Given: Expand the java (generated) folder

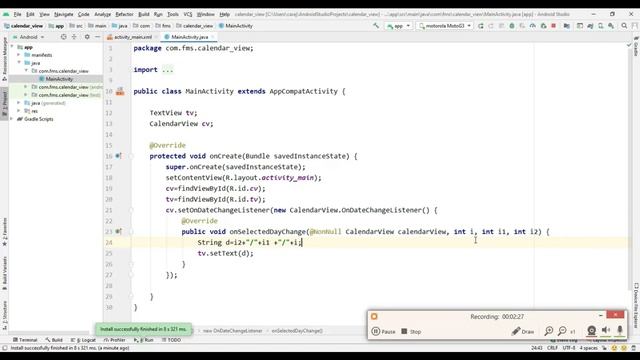Looking at the screenshot, I should coord(19,103).
